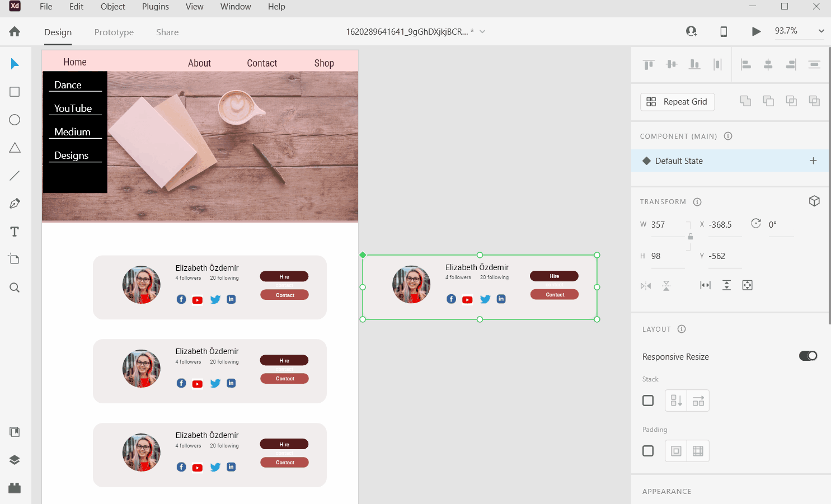Choose the Artboard tool
This screenshot has width=831, height=504.
pyautogui.click(x=15, y=259)
